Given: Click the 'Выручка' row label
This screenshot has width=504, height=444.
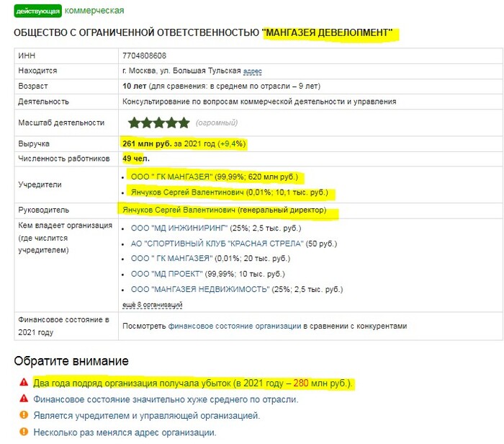Looking at the screenshot, I should coord(34,143).
